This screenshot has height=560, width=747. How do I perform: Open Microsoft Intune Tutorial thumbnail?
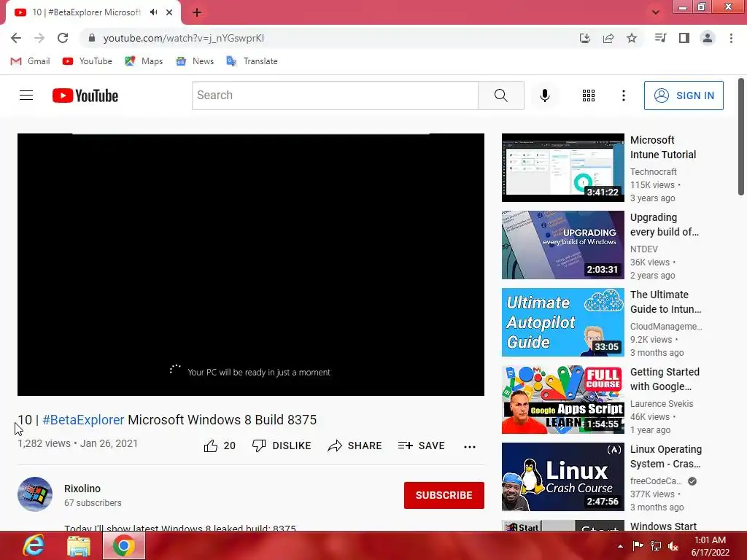click(x=563, y=168)
